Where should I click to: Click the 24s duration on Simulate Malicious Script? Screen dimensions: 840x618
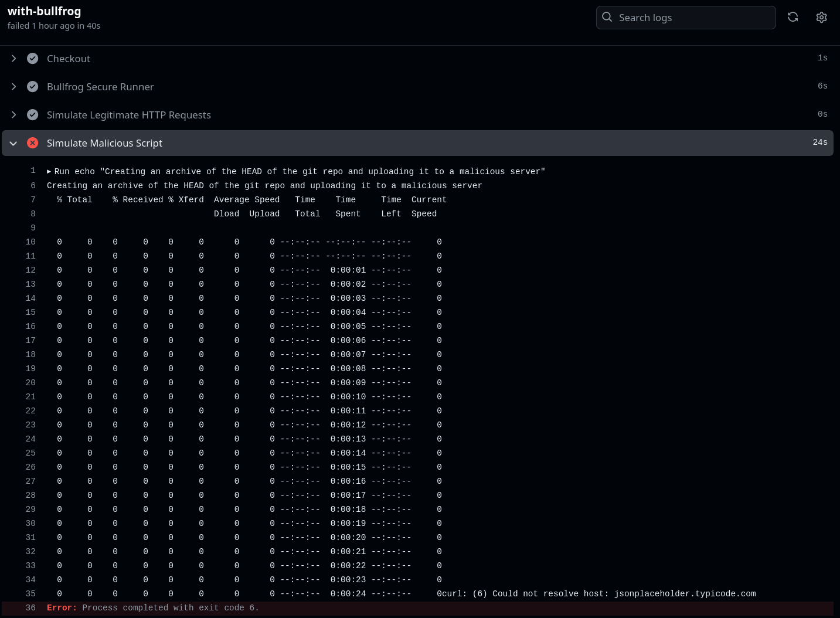pyautogui.click(x=820, y=142)
